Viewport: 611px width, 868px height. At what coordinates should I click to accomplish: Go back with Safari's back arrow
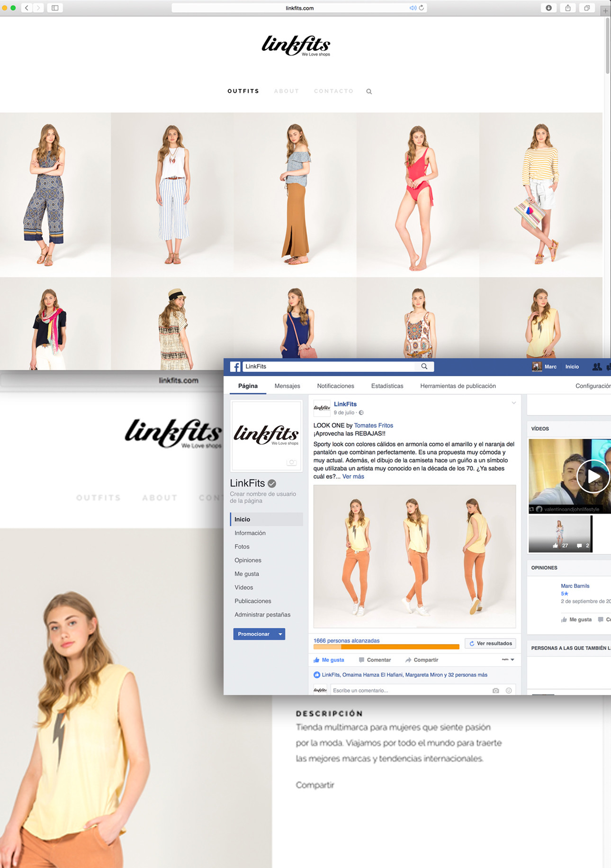(x=27, y=8)
